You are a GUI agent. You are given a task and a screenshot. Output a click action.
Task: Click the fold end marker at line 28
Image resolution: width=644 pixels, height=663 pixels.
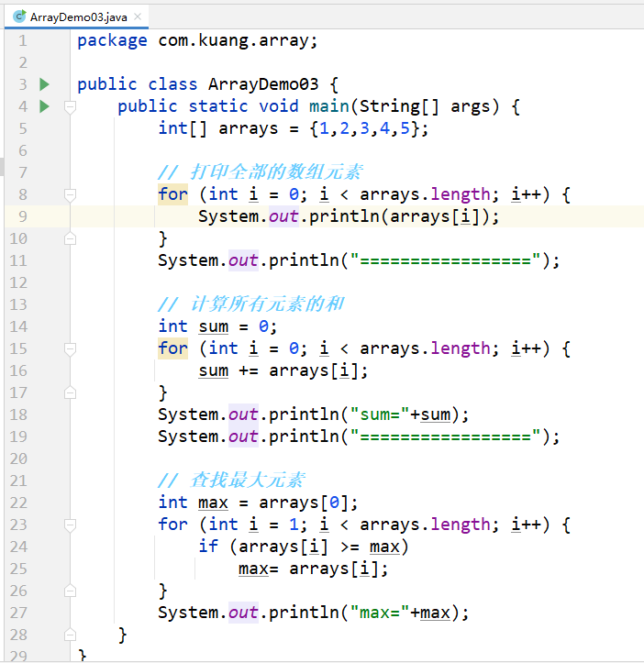tap(71, 635)
